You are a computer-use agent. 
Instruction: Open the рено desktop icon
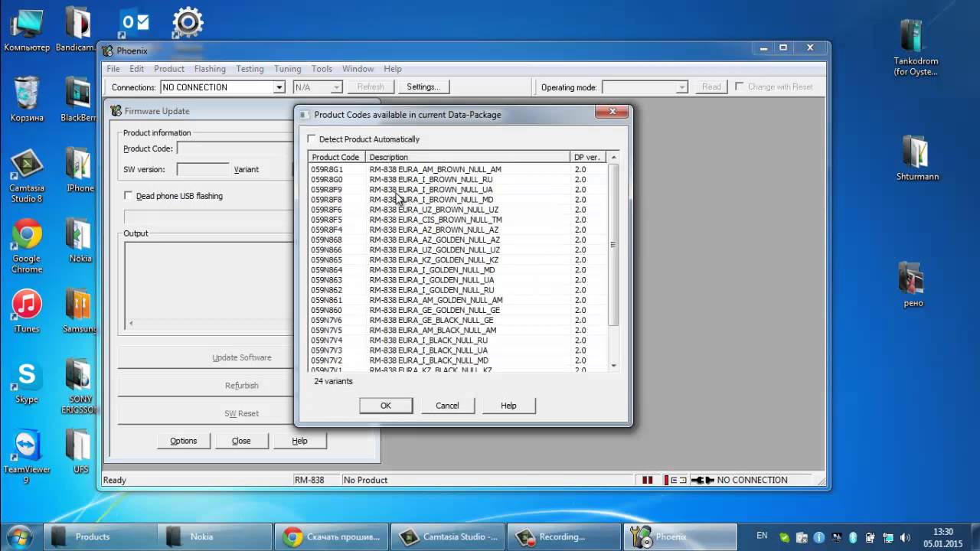(913, 285)
